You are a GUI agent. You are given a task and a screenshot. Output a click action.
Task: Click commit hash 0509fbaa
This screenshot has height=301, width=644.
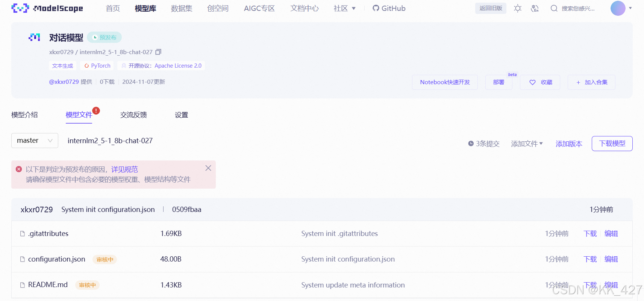point(186,209)
